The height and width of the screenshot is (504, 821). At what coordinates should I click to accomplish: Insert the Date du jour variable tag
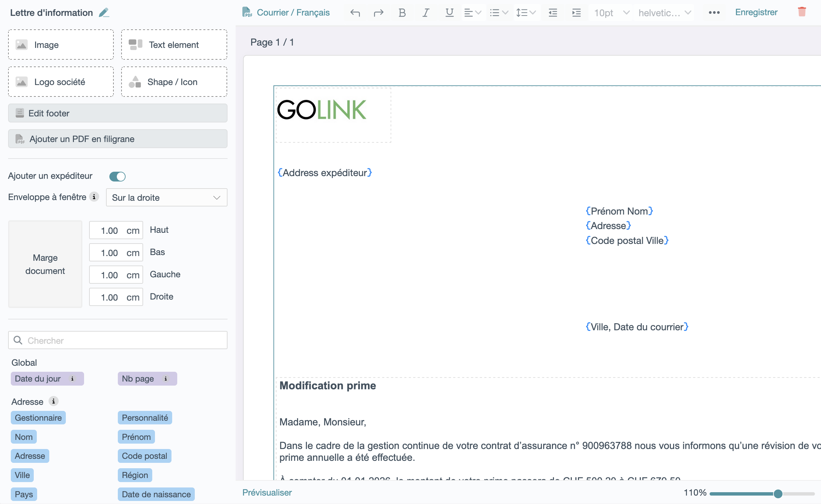[x=38, y=379]
